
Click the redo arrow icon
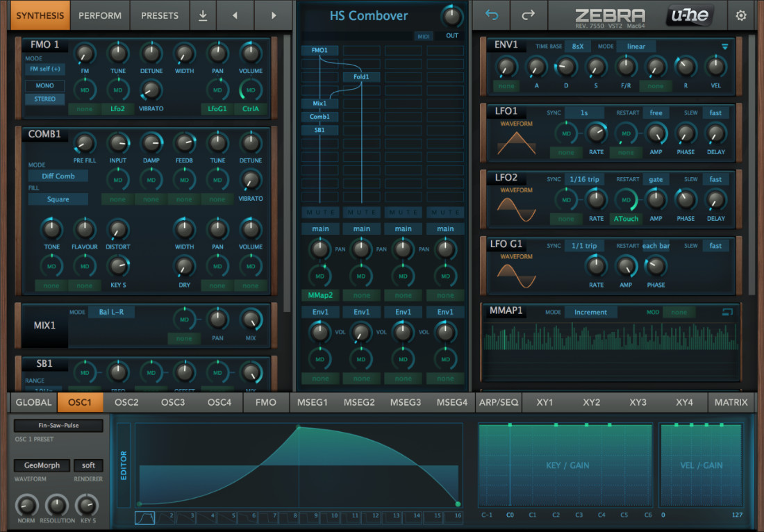click(x=529, y=15)
